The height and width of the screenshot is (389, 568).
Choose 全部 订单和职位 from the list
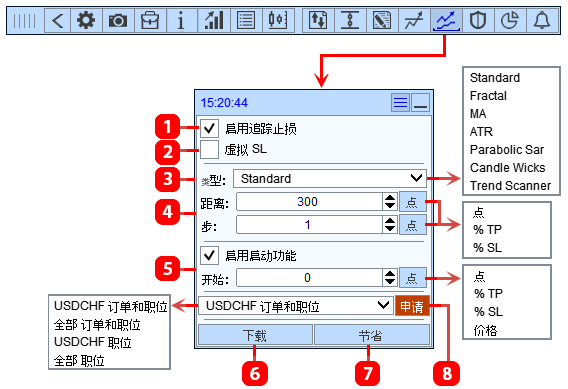(97, 325)
